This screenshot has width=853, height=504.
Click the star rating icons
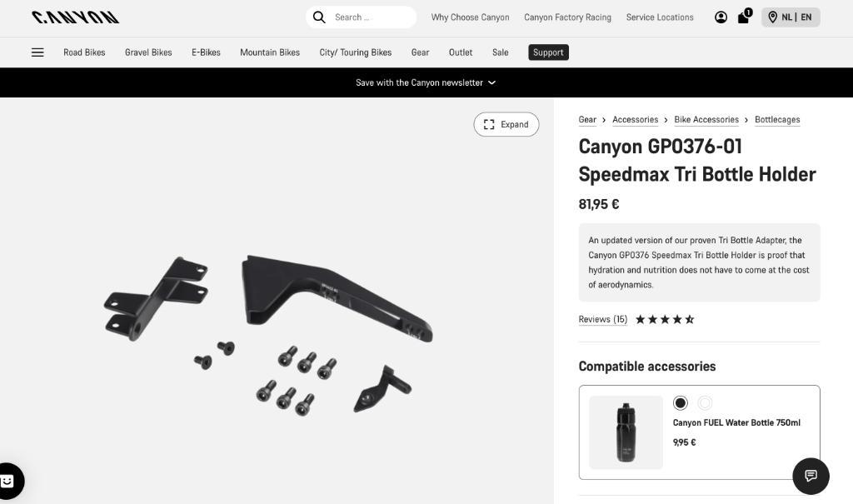pyautogui.click(x=665, y=319)
